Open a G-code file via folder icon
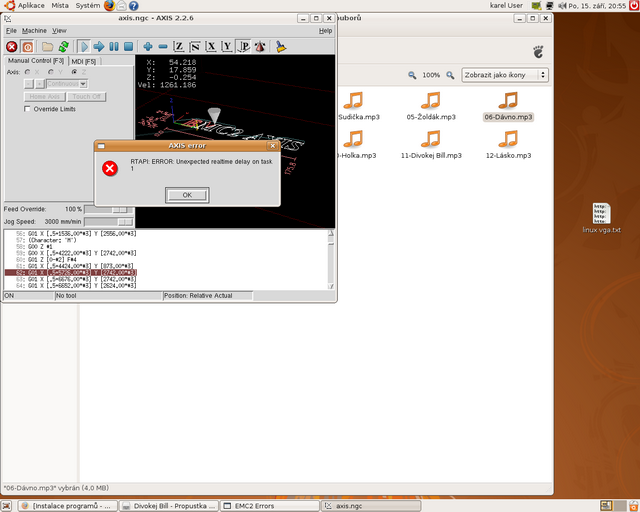Viewport: 640px width, 512px height. coord(47,46)
